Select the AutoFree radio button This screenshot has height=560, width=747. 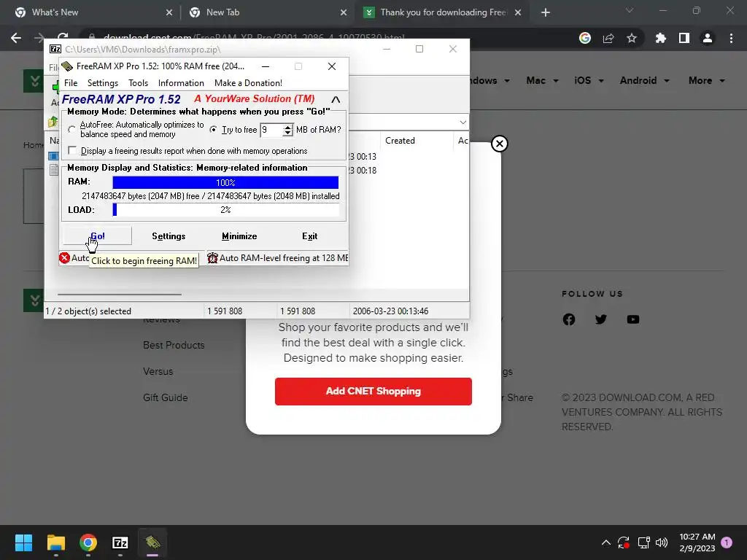71,130
